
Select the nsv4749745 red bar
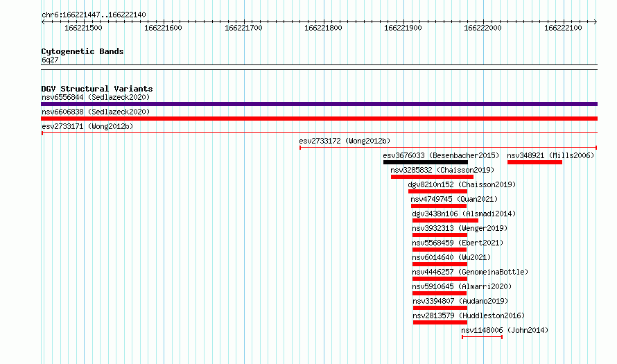click(439, 206)
